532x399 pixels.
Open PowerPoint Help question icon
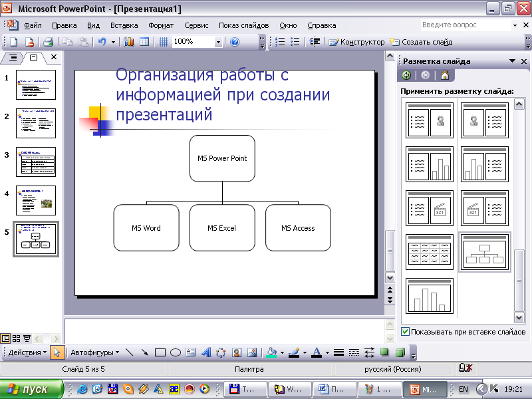point(235,42)
